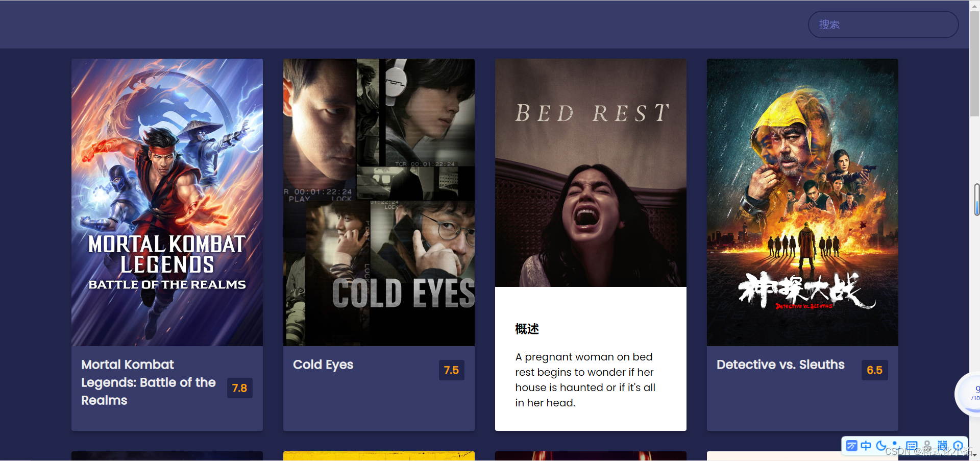The image size is (980, 461).
Task: Select the Bed Rest movie poster
Action: pos(591,173)
